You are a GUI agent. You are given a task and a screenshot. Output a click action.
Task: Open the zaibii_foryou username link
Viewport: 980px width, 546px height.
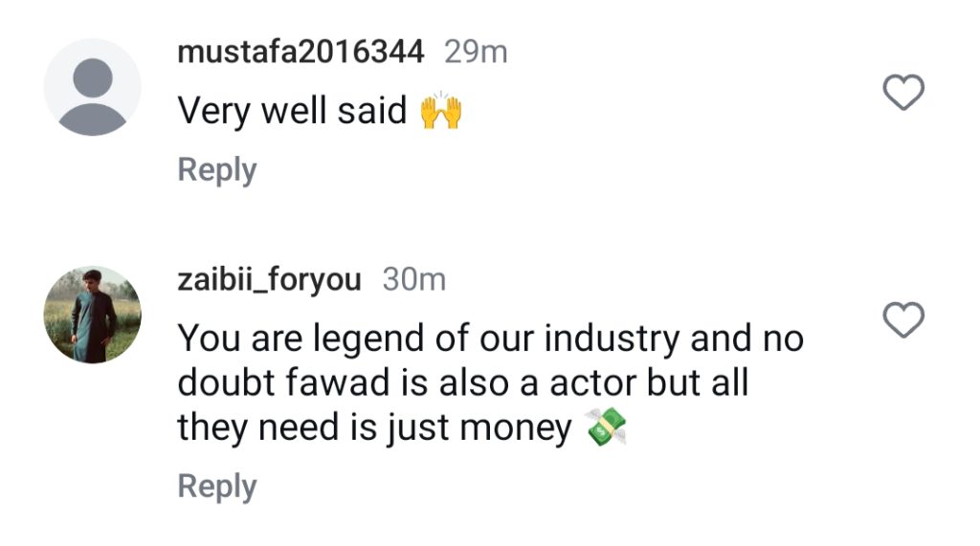click(269, 280)
